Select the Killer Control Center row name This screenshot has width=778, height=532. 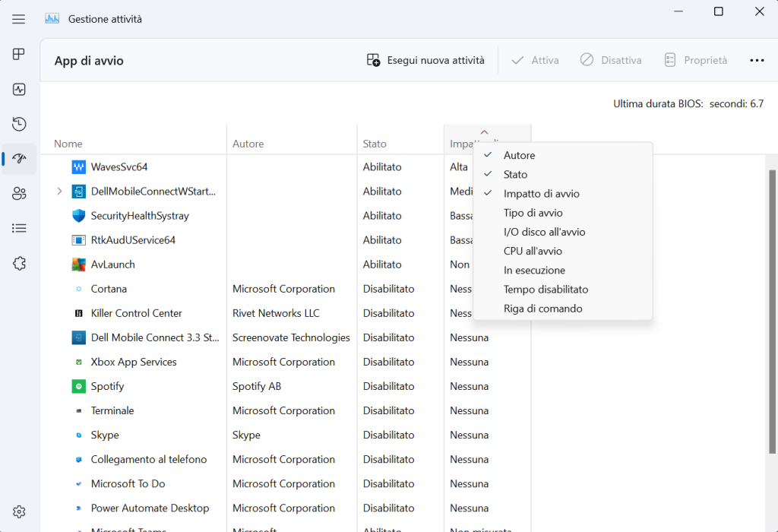tap(137, 313)
